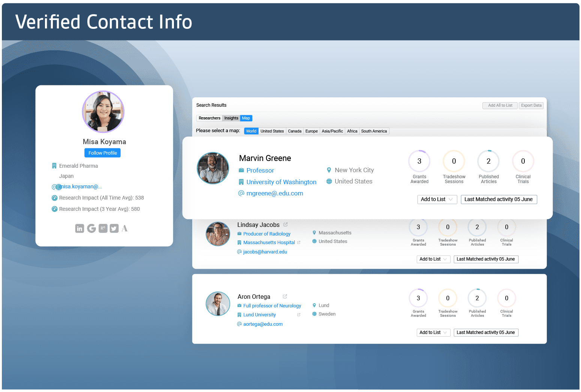Open the Full professor of Neurology link
This screenshot has height=392, width=581.
click(272, 306)
